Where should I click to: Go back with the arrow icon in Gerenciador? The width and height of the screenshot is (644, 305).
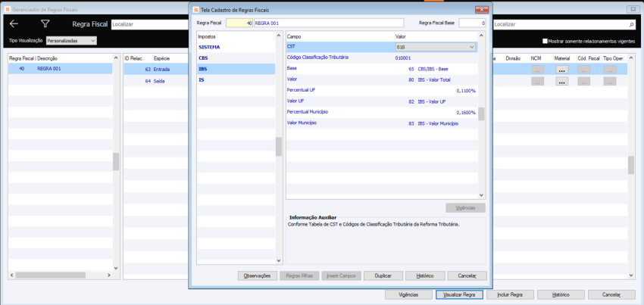click(x=14, y=23)
